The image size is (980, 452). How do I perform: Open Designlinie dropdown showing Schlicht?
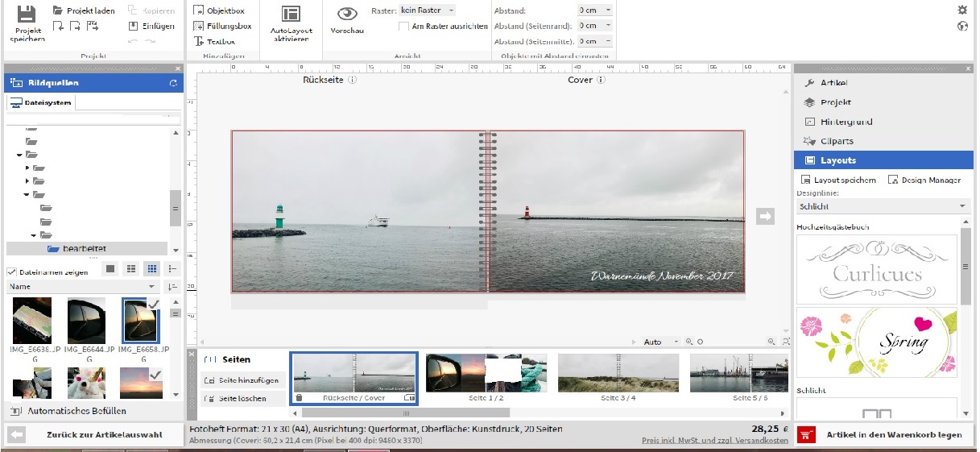(883, 206)
